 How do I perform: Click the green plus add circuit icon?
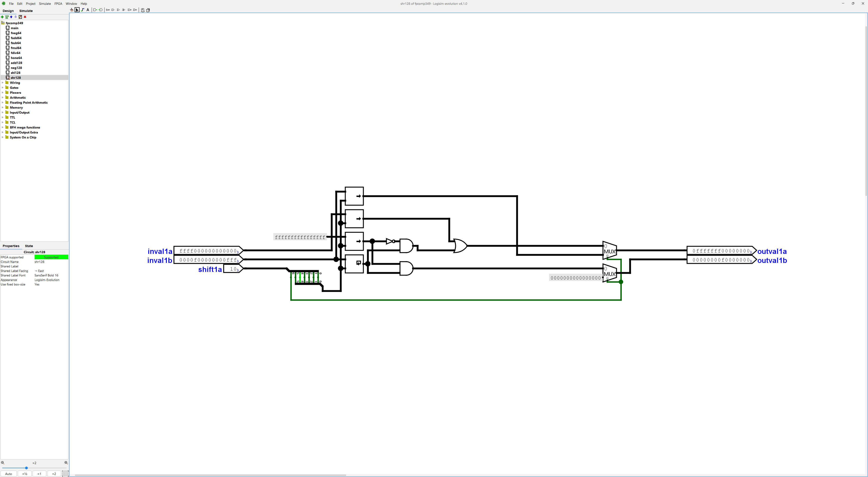[2, 17]
